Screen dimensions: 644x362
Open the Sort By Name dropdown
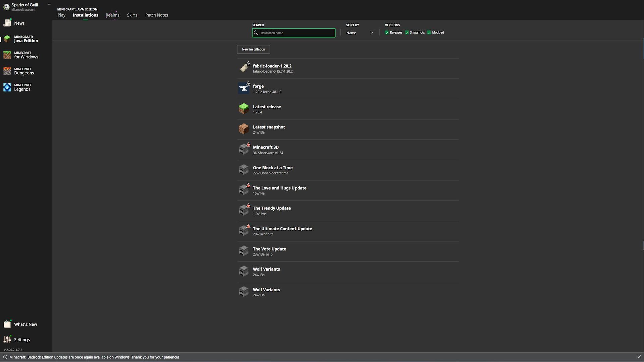[x=360, y=33]
